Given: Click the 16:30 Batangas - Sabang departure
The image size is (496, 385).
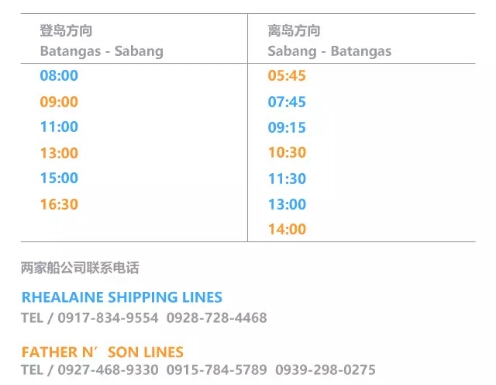Looking at the screenshot, I should click(59, 204).
